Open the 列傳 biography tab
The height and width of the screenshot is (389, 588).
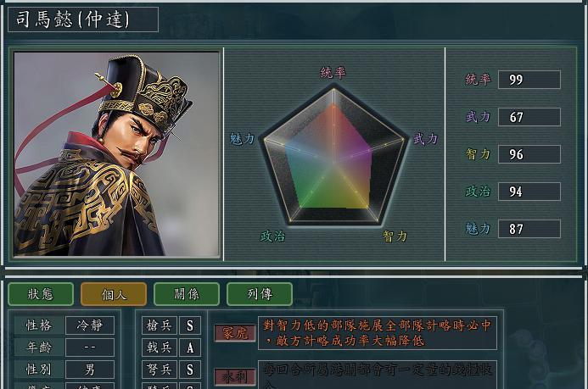(260, 294)
